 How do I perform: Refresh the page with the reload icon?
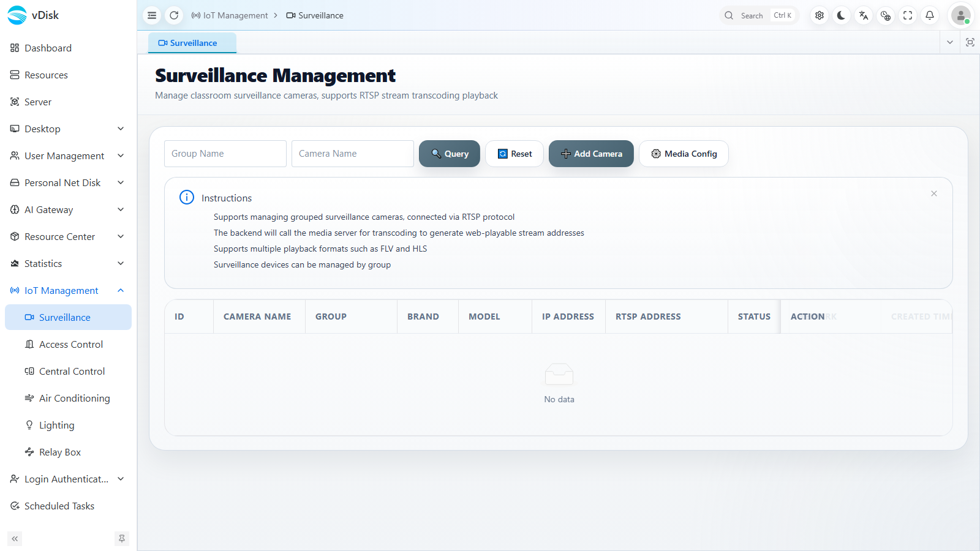click(x=174, y=15)
